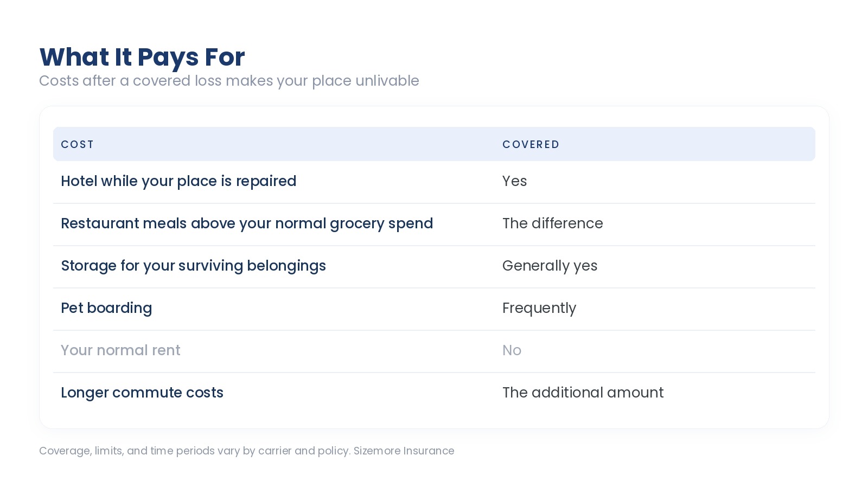This screenshot has width=868, height=500.
Task: Click the 'Yes' value for hotel
Action: (514, 181)
